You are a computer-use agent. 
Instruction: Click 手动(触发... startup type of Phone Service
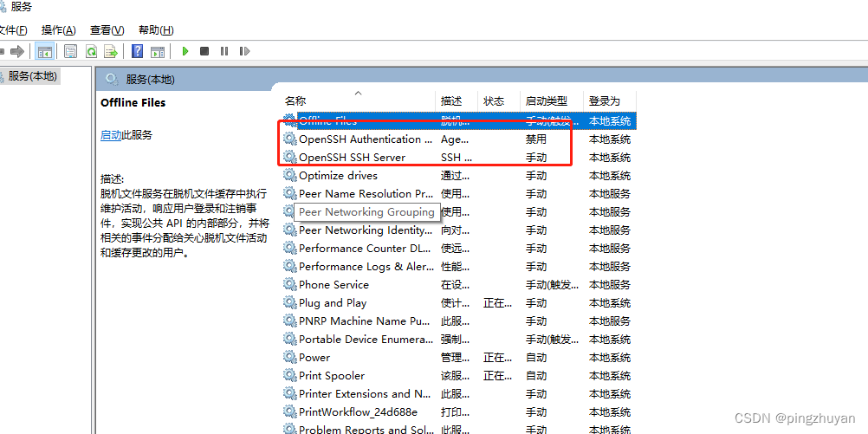[x=552, y=284]
